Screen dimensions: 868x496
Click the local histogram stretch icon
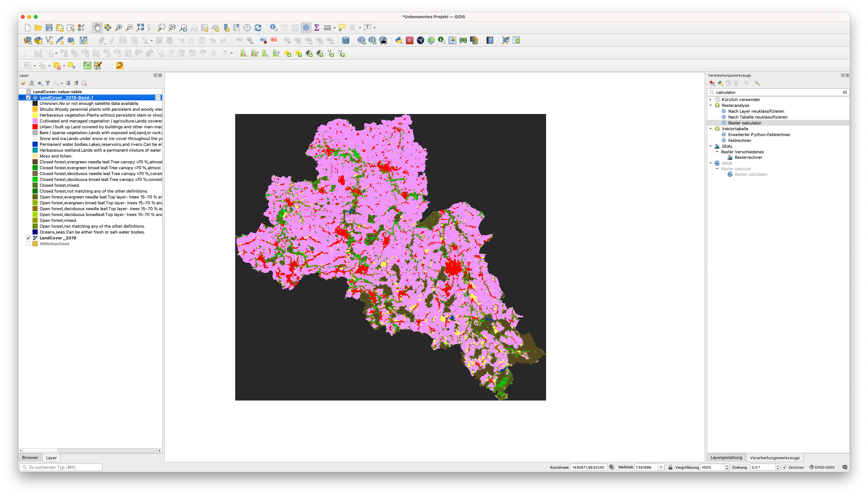244,54
